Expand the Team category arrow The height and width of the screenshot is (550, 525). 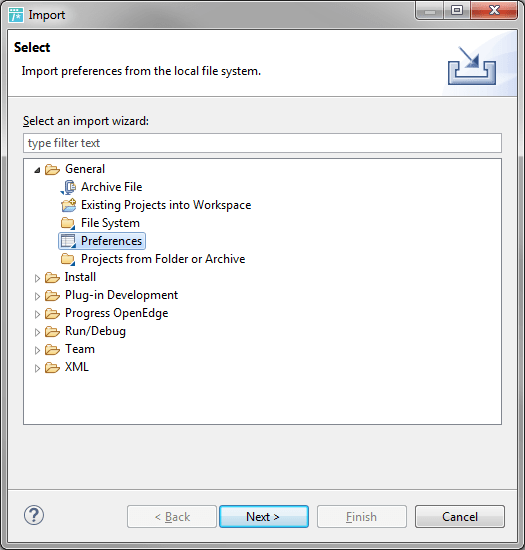(37, 350)
